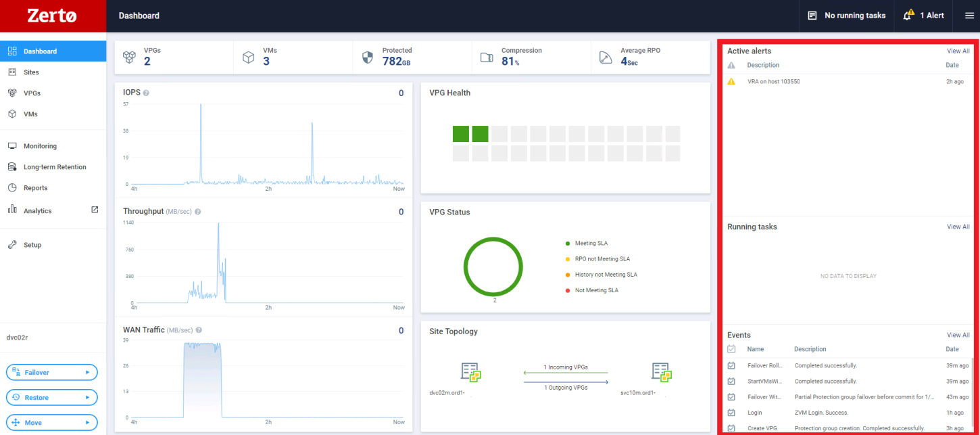
Task: Click the Protected shield icon
Action: point(368,58)
